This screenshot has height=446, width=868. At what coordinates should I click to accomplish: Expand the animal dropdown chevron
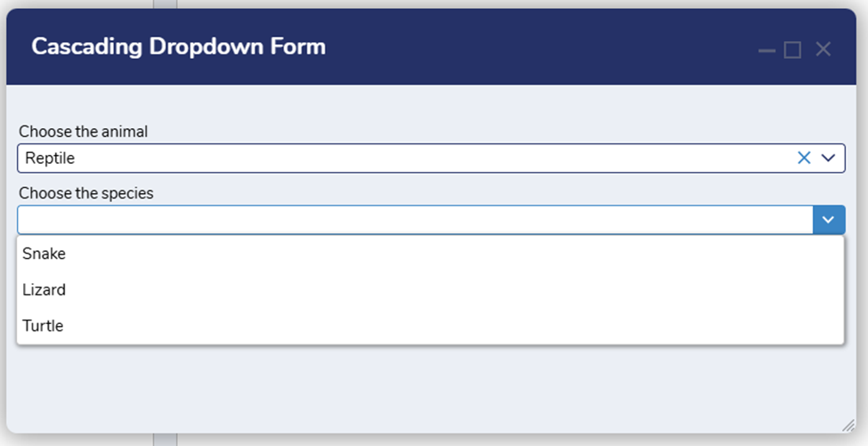[x=828, y=158]
